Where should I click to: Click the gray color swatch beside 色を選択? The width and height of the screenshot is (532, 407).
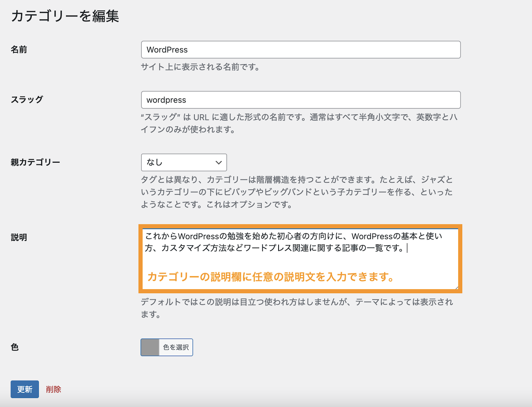150,347
